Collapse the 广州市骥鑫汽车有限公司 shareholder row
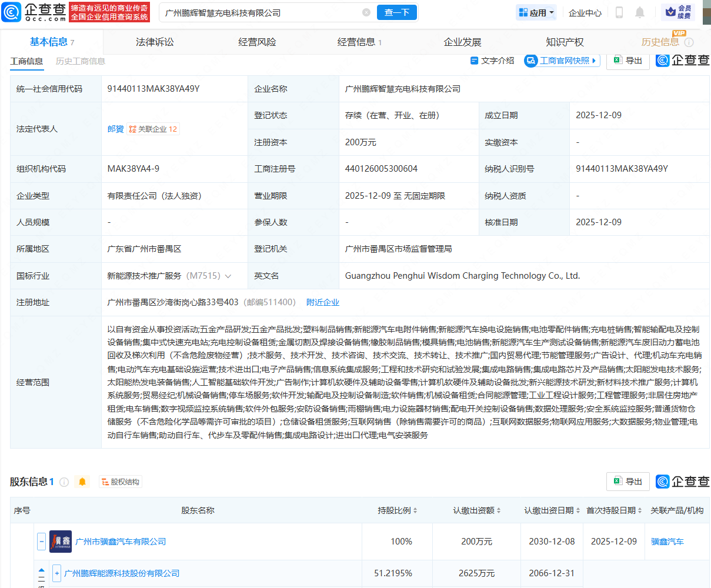This screenshot has width=711, height=588. [x=41, y=542]
